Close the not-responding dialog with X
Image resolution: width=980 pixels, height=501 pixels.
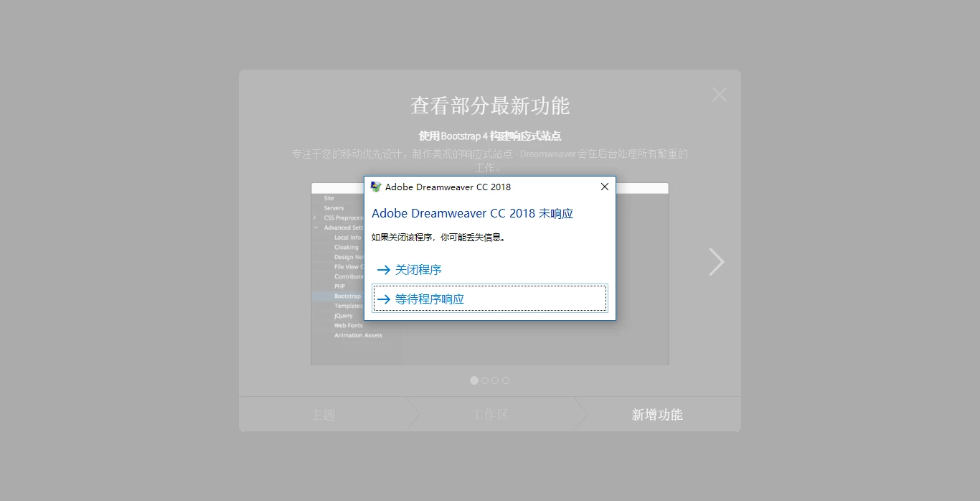604,187
